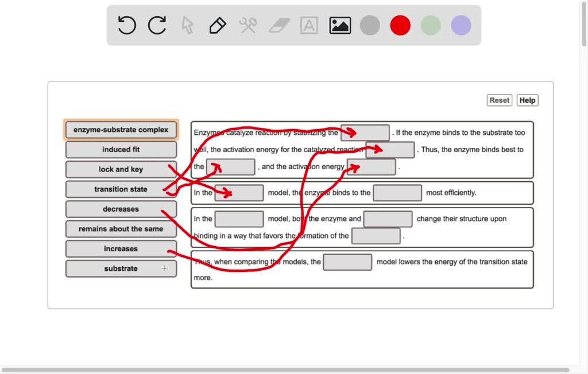The image size is (588, 374).
Task: Click the blank following "and the activation energy"
Action: [x=372, y=167]
